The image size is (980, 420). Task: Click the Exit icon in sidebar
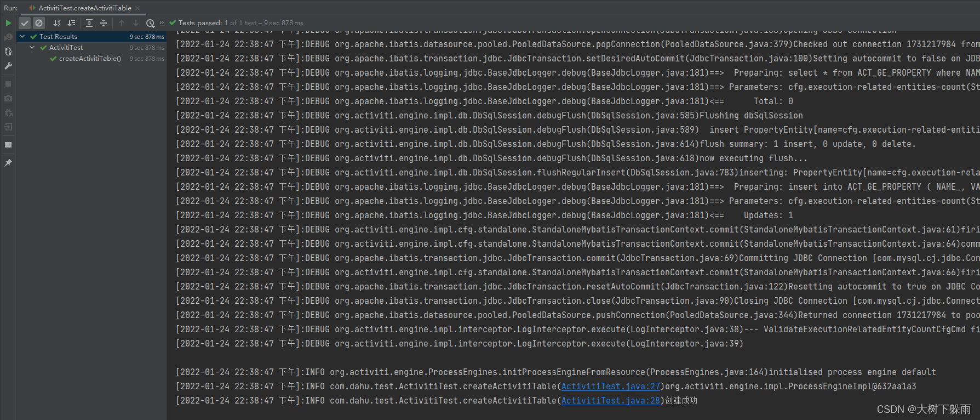point(8,127)
